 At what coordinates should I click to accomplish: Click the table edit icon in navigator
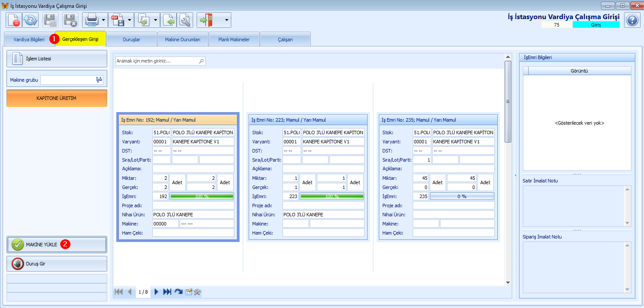click(189, 292)
